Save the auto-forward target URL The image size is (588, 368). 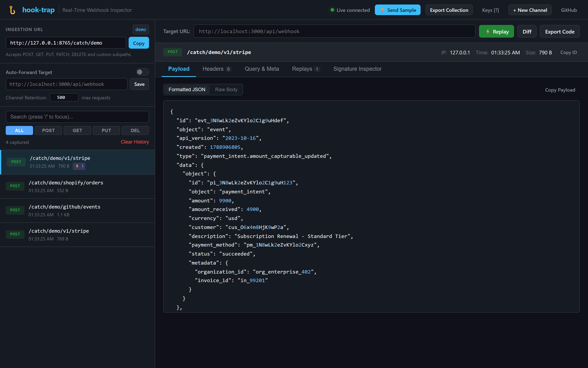point(139,84)
